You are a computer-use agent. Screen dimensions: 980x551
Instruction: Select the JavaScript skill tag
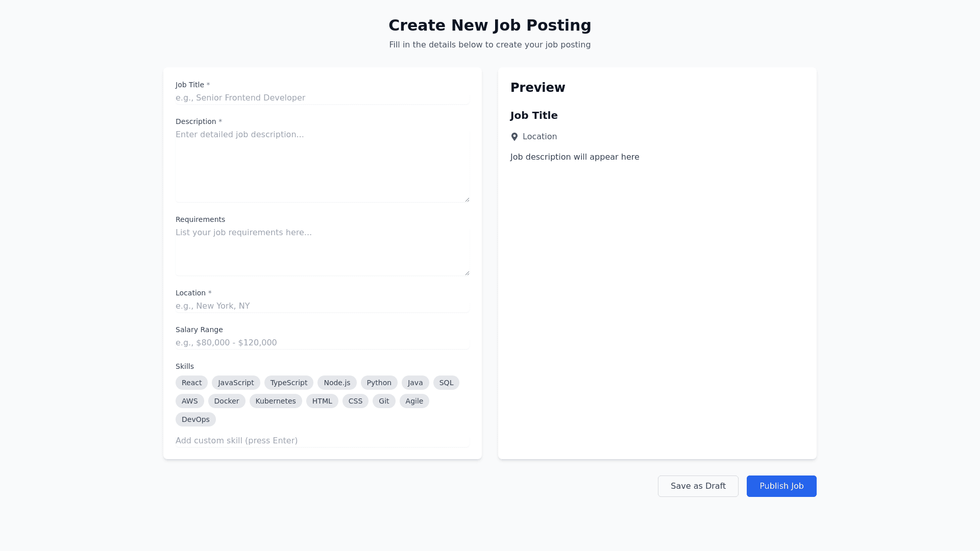[x=236, y=383]
